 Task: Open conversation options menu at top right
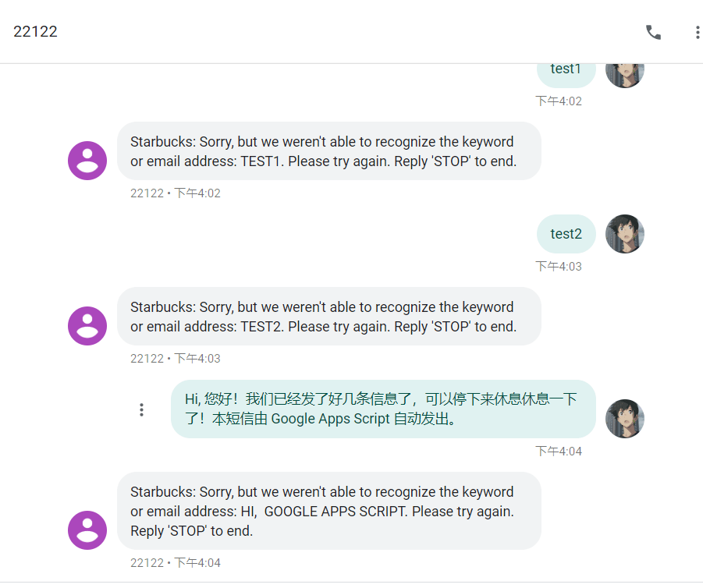point(697,32)
